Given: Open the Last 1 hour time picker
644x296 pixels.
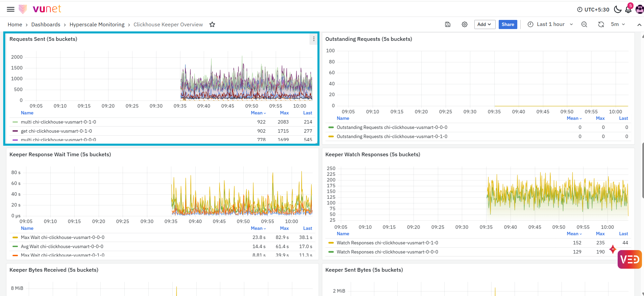Looking at the screenshot, I should point(550,24).
